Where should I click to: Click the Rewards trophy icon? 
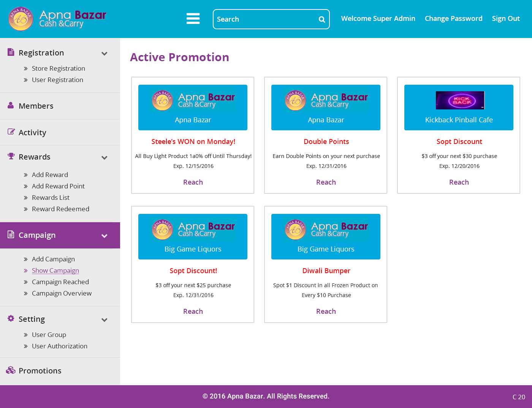[x=11, y=156]
